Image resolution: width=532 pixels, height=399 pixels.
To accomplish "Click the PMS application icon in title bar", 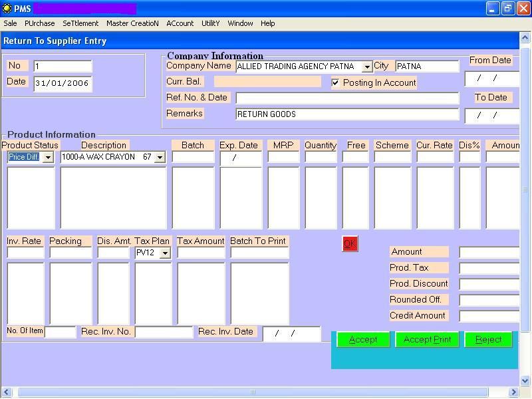I will pyautogui.click(x=7, y=9).
